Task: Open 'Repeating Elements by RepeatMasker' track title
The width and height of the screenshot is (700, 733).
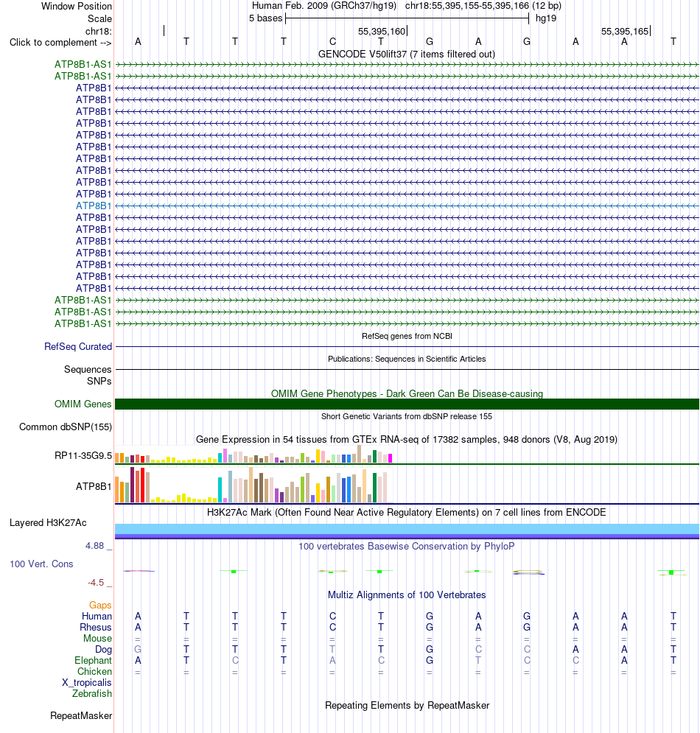Action: click(x=407, y=706)
